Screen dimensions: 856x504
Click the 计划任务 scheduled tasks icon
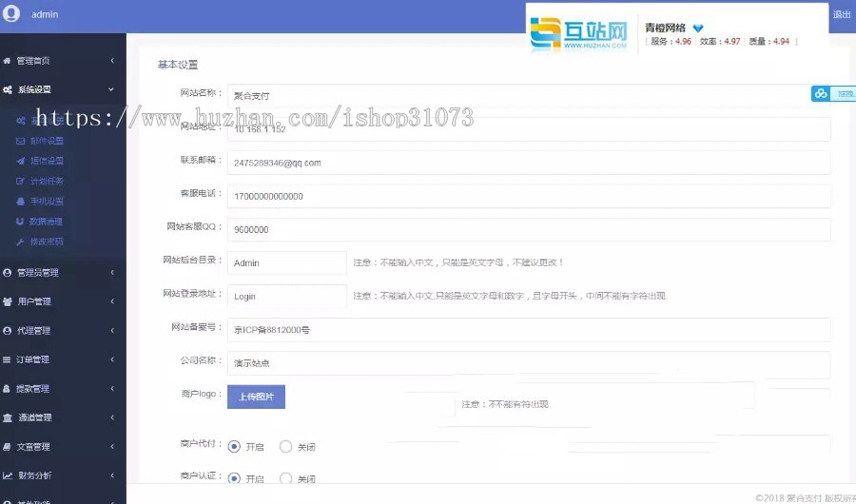click(21, 181)
